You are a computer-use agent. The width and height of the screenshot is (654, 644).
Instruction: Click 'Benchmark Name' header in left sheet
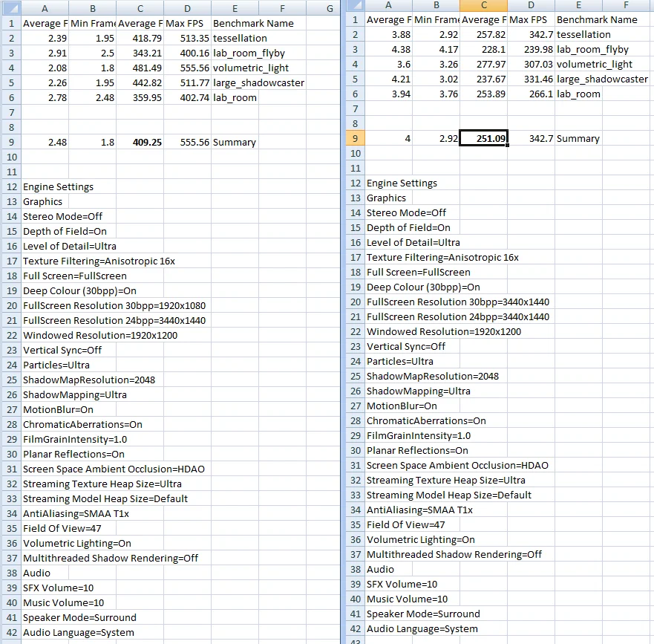pyautogui.click(x=253, y=23)
